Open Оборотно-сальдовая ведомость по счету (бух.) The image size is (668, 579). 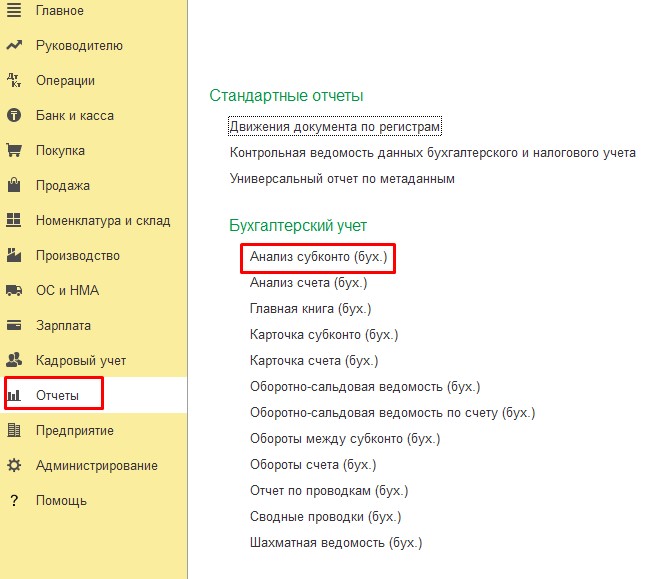392,412
